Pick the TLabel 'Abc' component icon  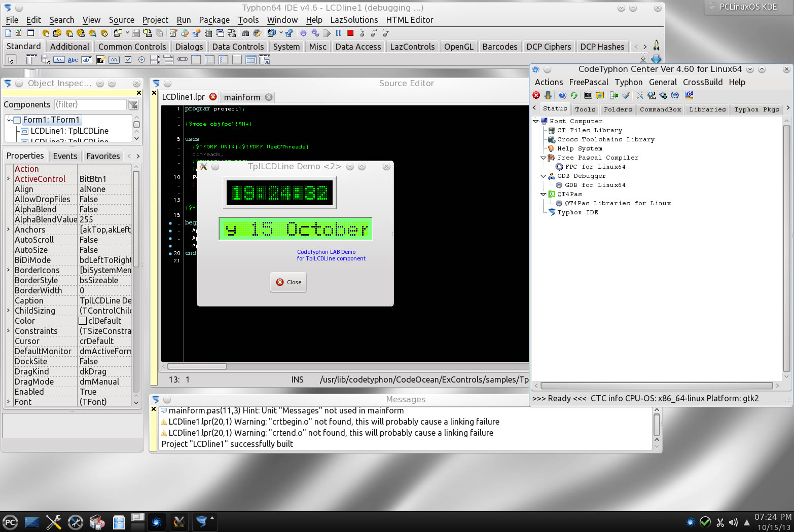pyautogui.click(x=73, y=60)
